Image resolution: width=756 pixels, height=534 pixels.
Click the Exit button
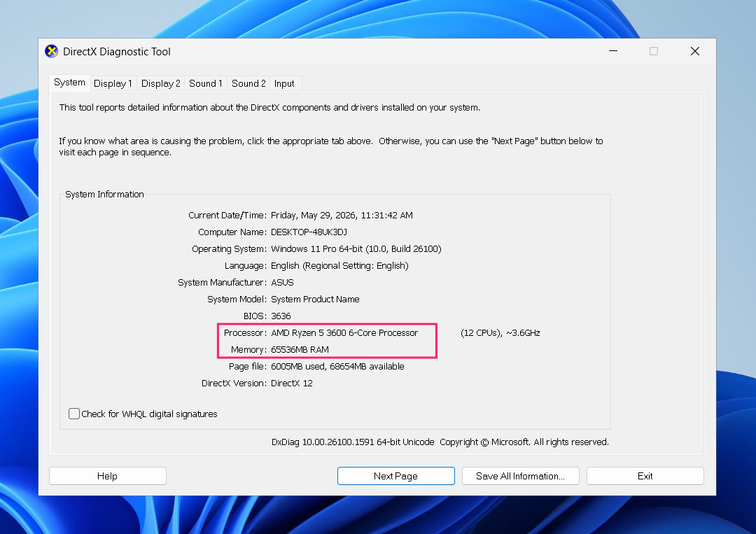pyautogui.click(x=645, y=476)
